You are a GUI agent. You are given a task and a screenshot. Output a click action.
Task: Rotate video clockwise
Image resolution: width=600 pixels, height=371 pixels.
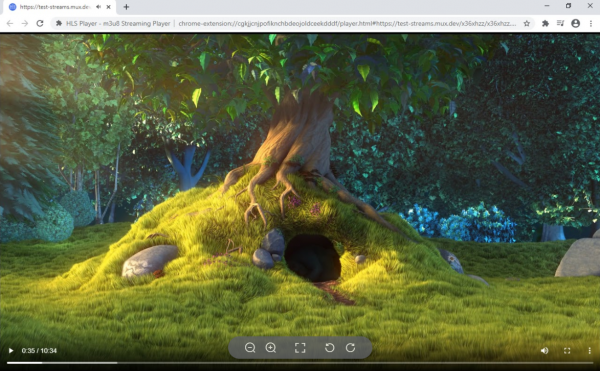coord(351,348)
